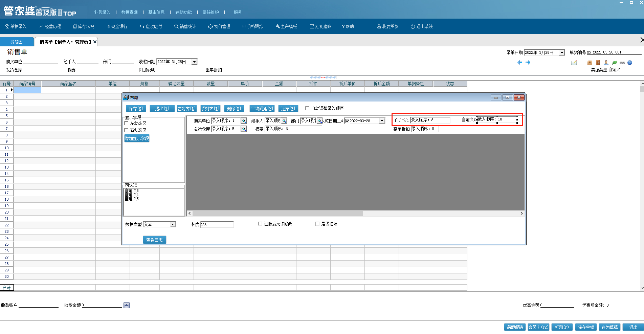Click 保存单据 button at bottom

tap(586, 327)
